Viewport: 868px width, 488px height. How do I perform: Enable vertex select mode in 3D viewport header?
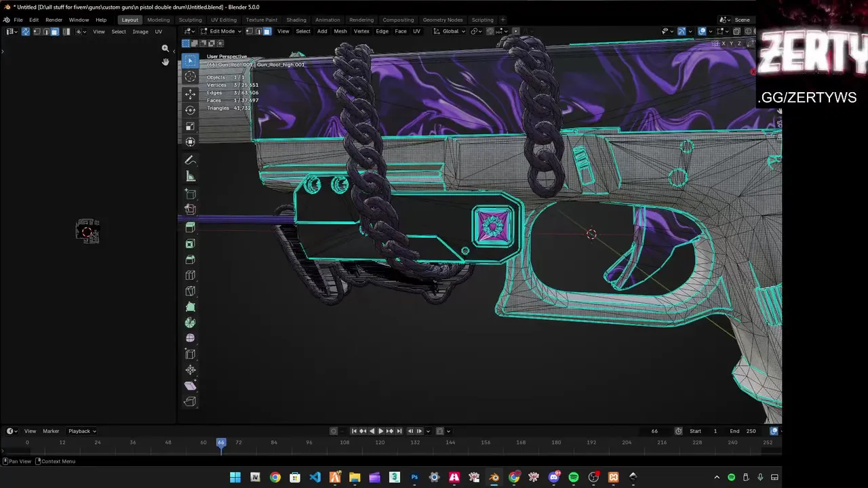249,31
